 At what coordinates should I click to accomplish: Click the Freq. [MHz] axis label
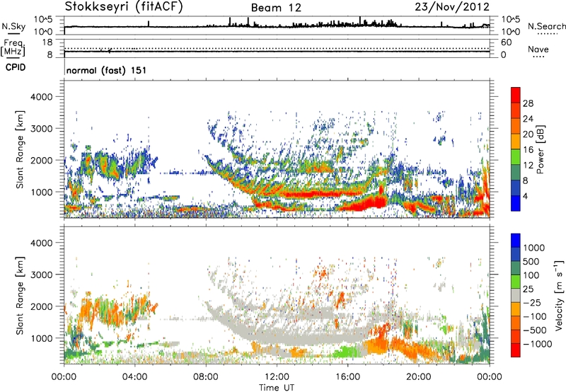(x=13, y=47)
